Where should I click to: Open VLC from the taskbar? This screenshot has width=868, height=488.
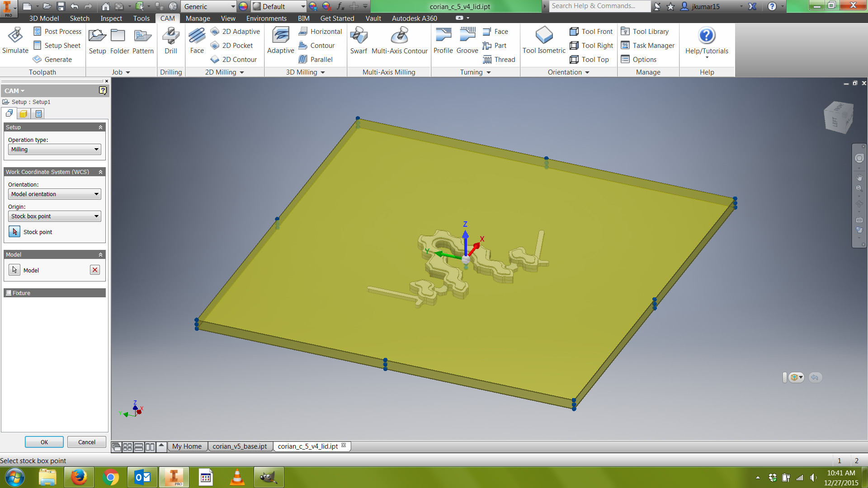pyautogui.click(x=237, y=477)
